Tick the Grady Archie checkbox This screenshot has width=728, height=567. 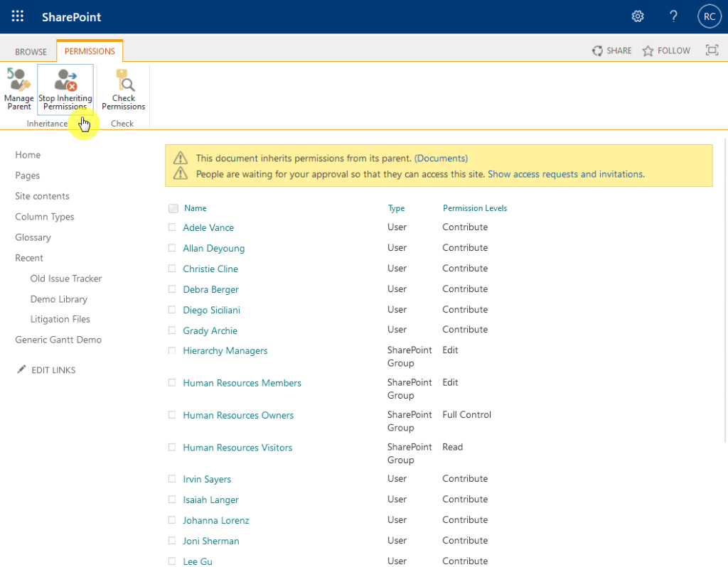pos(172,330)
